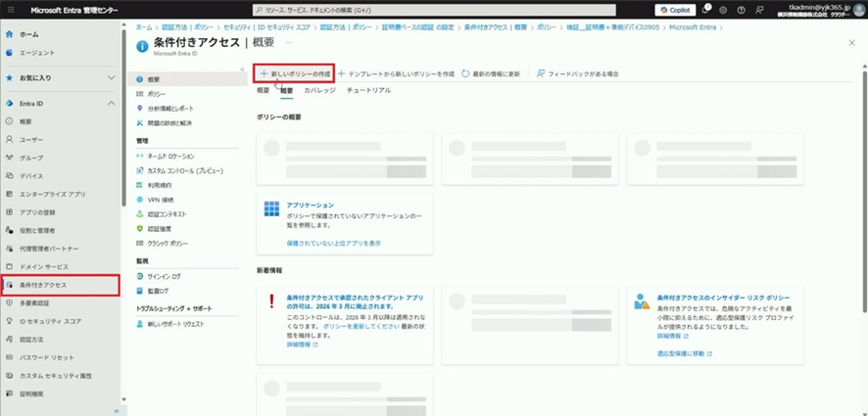
Task: Click 新しいポリシーの作成 button
Action: (x=294, y=73)
